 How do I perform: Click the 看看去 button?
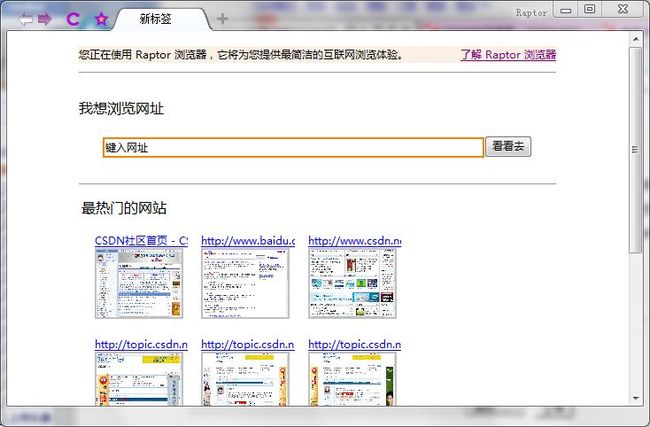coord(508,146)
